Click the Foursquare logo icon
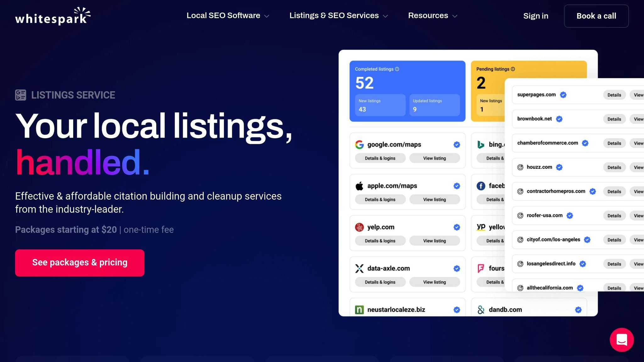Screen dimensions: 644x362 click(x=481, y=268)
